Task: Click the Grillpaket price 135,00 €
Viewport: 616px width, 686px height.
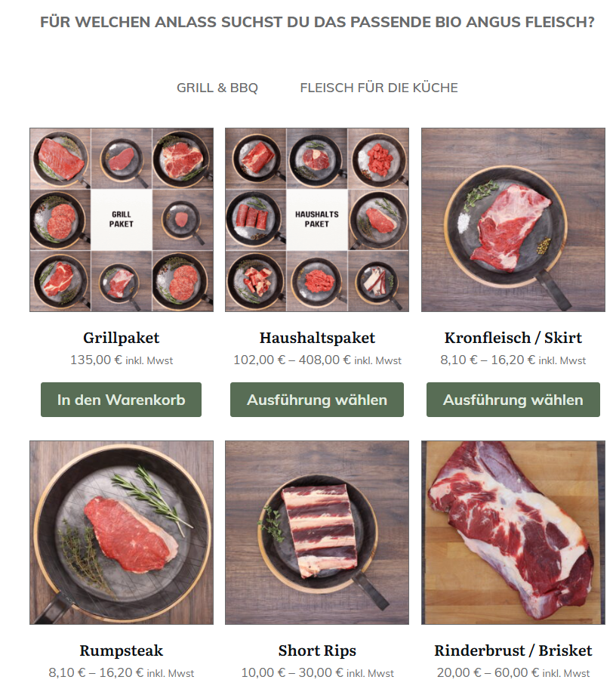Action: (96, 360)
